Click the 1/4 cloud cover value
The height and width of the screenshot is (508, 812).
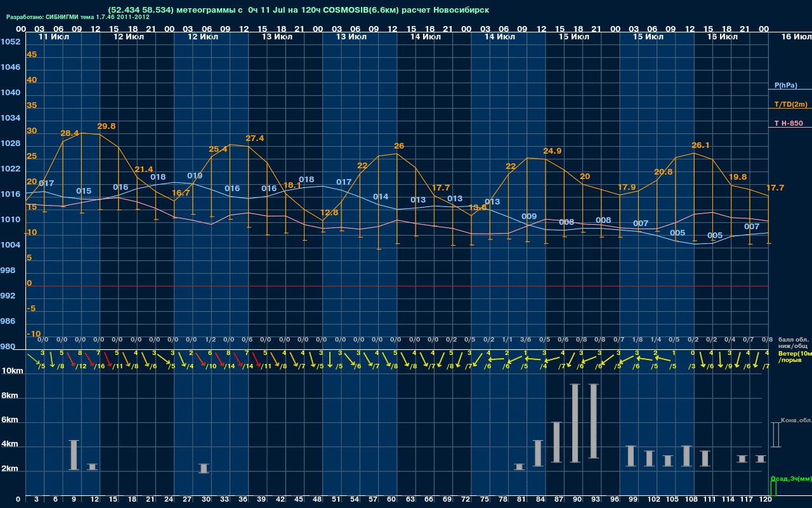tap(656, 340)
